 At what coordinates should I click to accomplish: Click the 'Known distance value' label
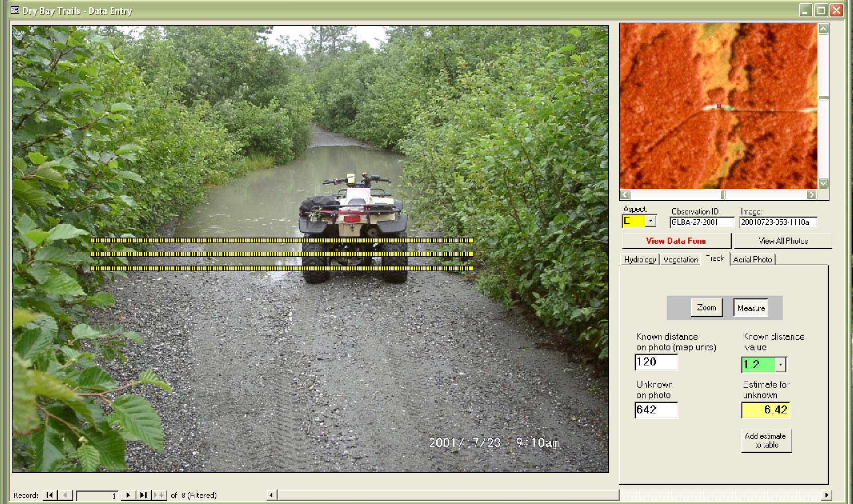(773, 342)
